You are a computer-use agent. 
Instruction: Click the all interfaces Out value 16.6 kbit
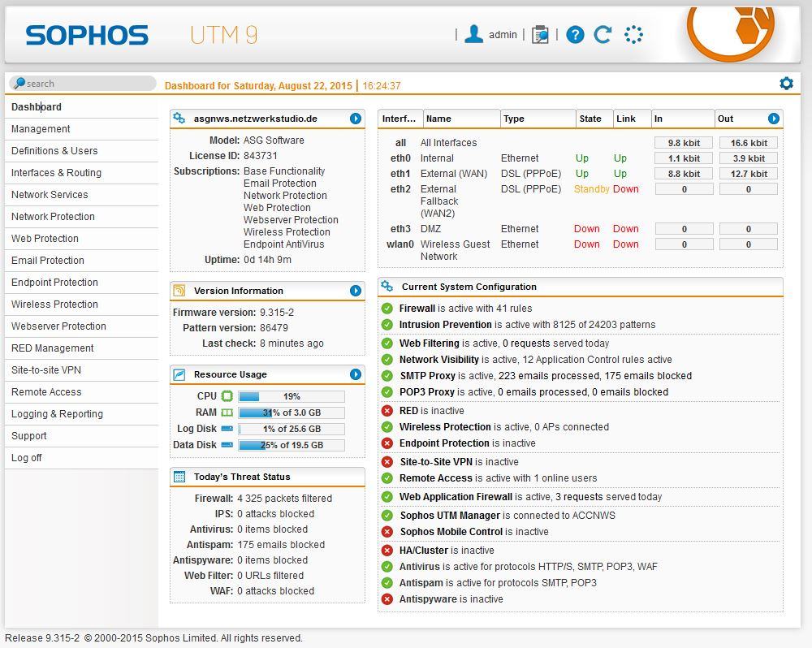(x=749, y=143)
